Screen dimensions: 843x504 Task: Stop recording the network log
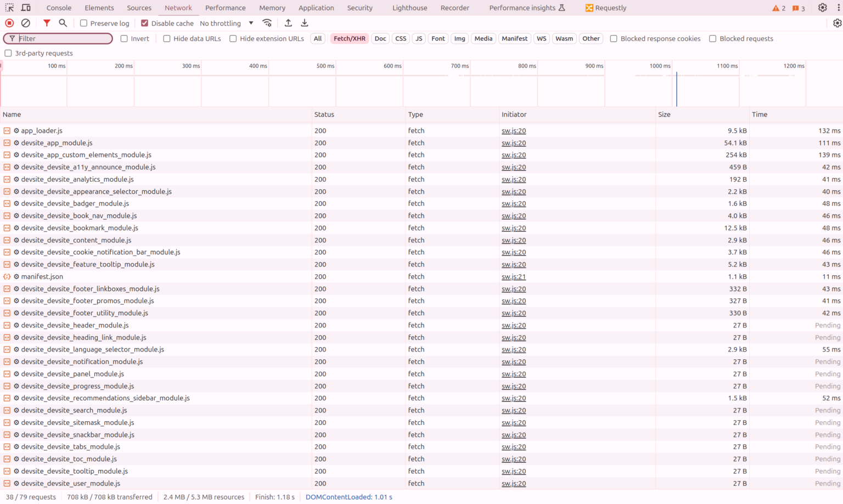(8, 22)
